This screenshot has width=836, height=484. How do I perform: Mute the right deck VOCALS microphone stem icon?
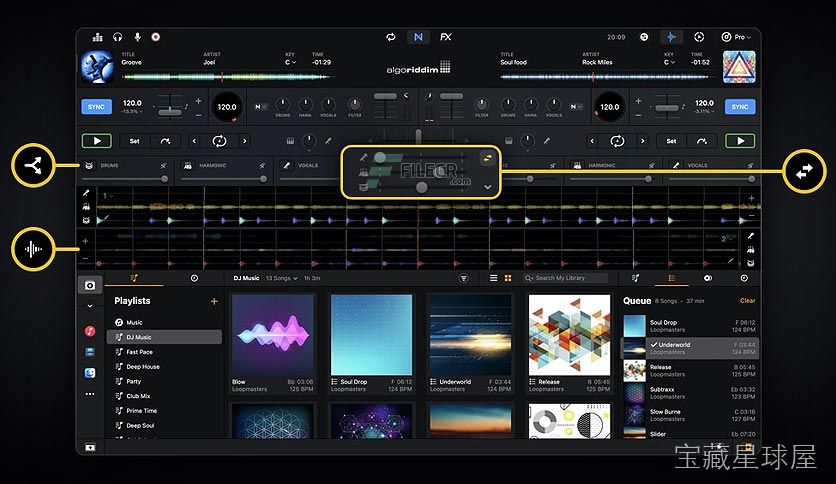pyautogui.click(x=676, y=166)
